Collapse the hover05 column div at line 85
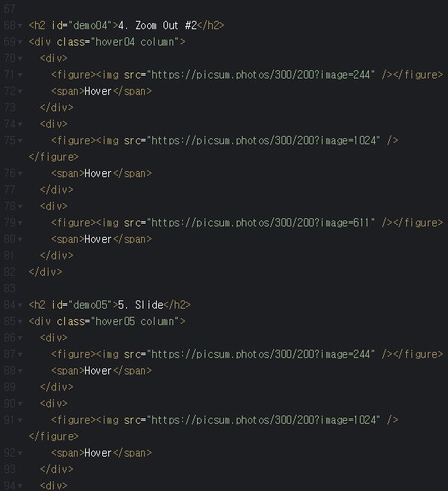448x491 pixels. pos(19,321)
